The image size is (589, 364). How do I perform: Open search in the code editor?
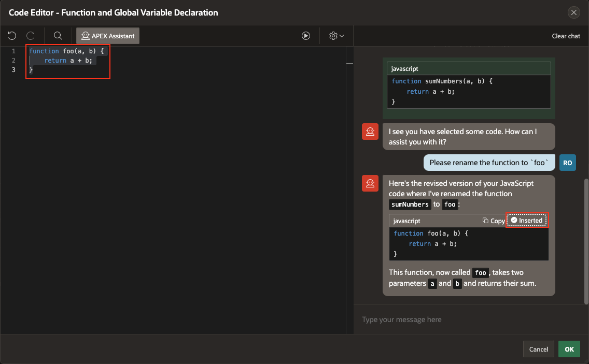coord(57,35)
